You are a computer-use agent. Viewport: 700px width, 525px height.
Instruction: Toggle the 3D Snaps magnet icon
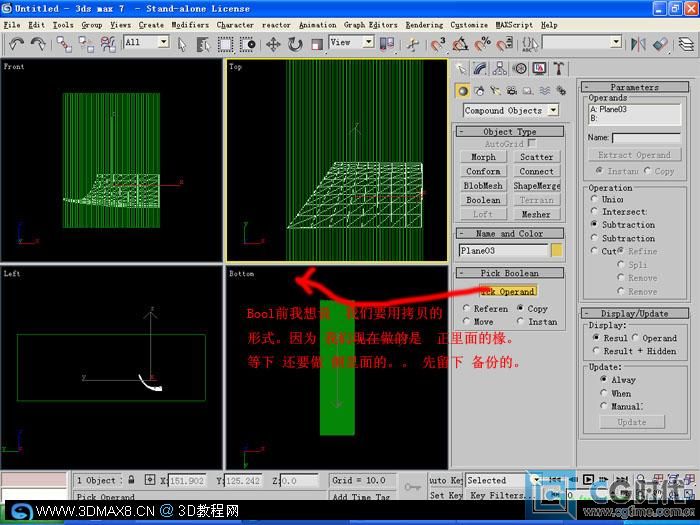click(438, 44)
